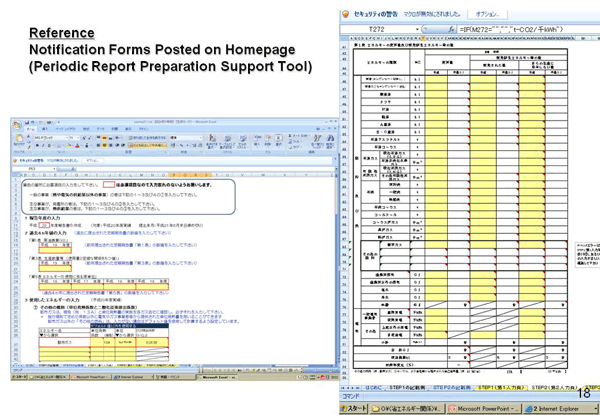Select the Page Layout ribbon tab
The image size is (600, 415).
[x=65, y=129]
